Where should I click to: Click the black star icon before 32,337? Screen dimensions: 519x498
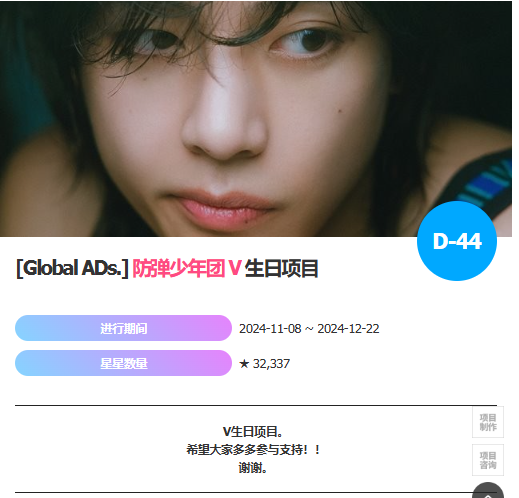coord(244,364)
